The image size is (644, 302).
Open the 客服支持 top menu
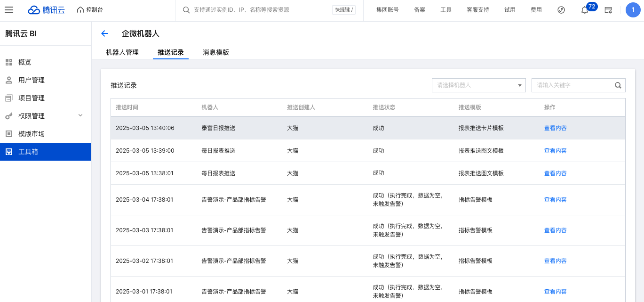pos(477,10)
